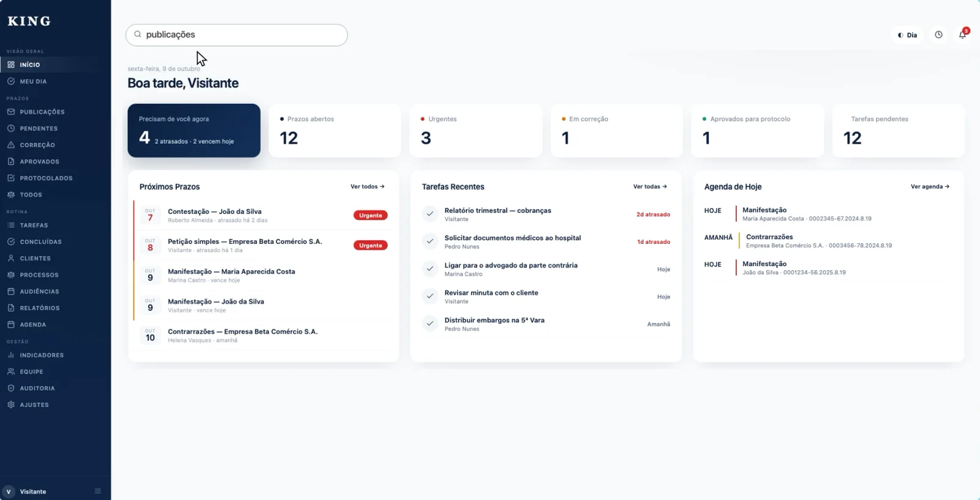Click the publicações search field

pos(236,35)
